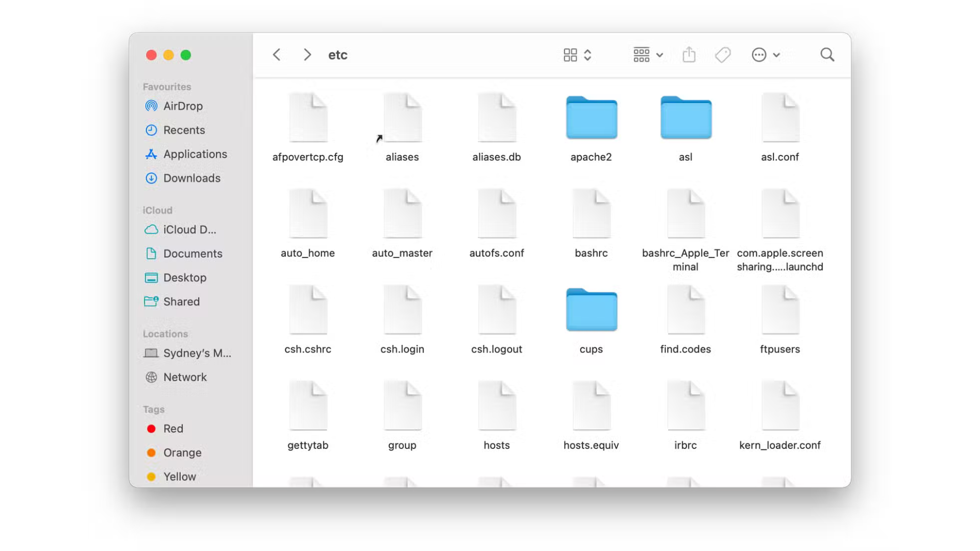This screenshot has width=980, height=551.
Task: Open the cups folder
Action: [591, 310]
